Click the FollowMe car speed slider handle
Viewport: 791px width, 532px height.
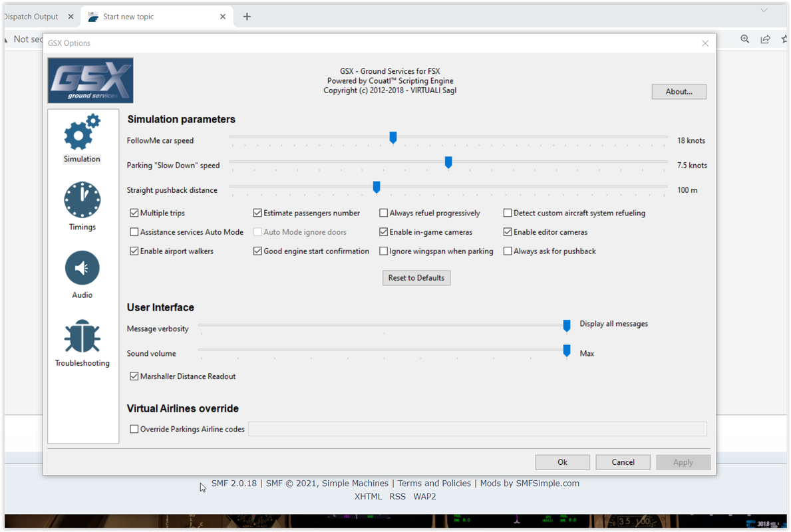(393, 137)
